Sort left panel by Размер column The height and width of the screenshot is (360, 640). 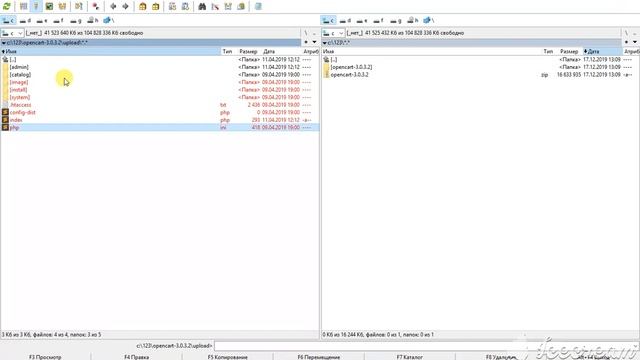coord(249,51)
